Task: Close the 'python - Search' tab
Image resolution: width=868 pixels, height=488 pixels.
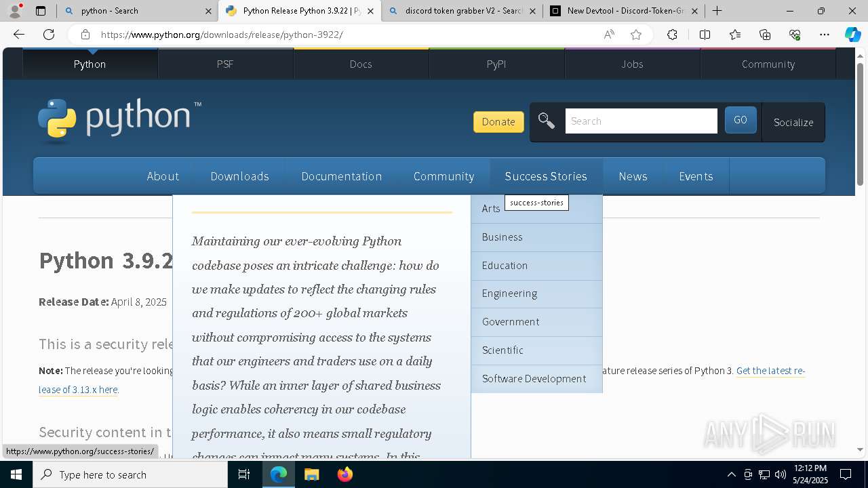Action: 208,11
